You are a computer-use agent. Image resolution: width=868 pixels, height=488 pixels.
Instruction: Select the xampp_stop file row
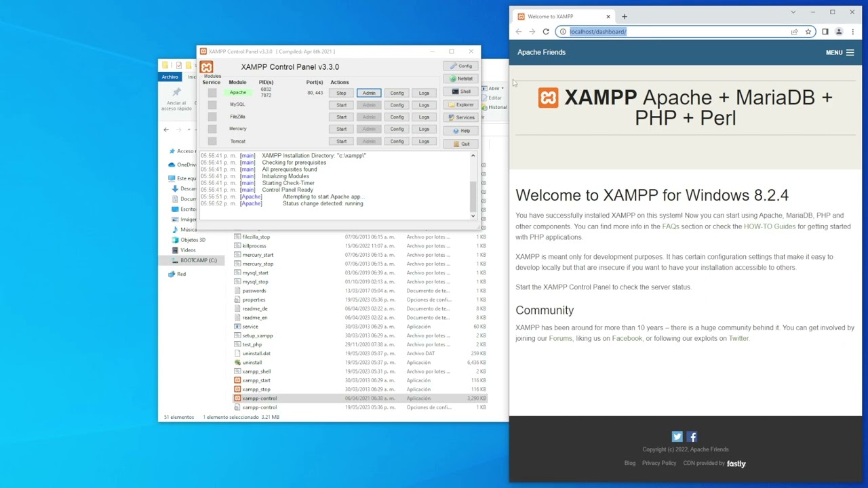(x=359, y=389)
